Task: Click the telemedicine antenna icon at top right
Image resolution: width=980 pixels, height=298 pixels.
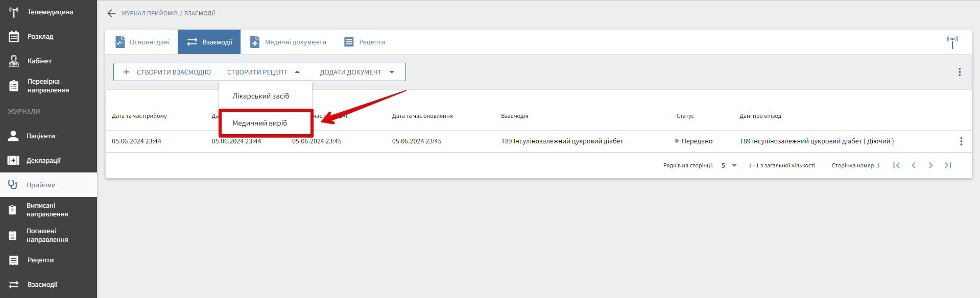Action: [x=952, y=42]
